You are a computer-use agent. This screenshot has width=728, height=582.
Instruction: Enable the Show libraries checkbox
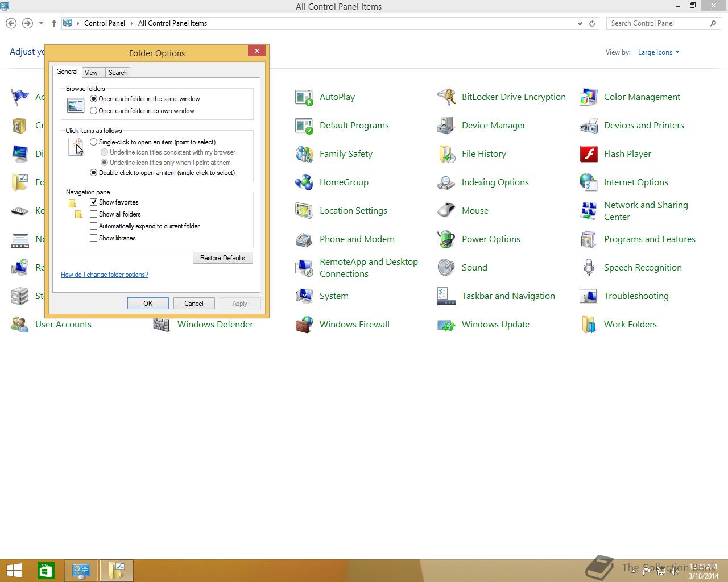tap(94, 238)
